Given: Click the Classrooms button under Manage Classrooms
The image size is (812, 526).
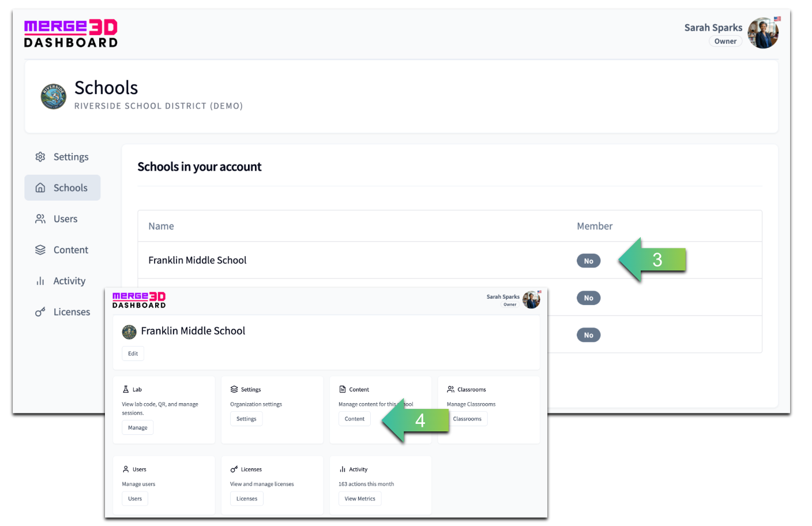Looking at the screenshot, I should coord(467,419).
